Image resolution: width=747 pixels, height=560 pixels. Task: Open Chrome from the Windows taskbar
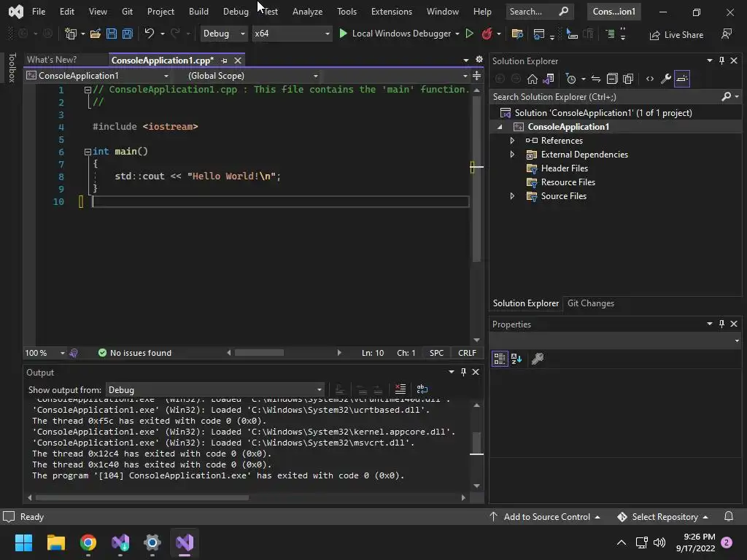click(x=88, y=542)
